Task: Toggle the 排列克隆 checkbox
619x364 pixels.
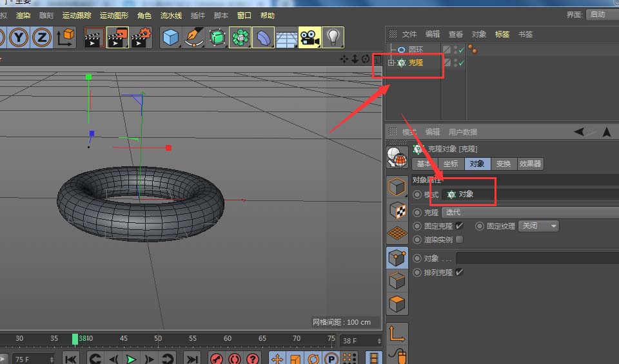Action: 459,273
